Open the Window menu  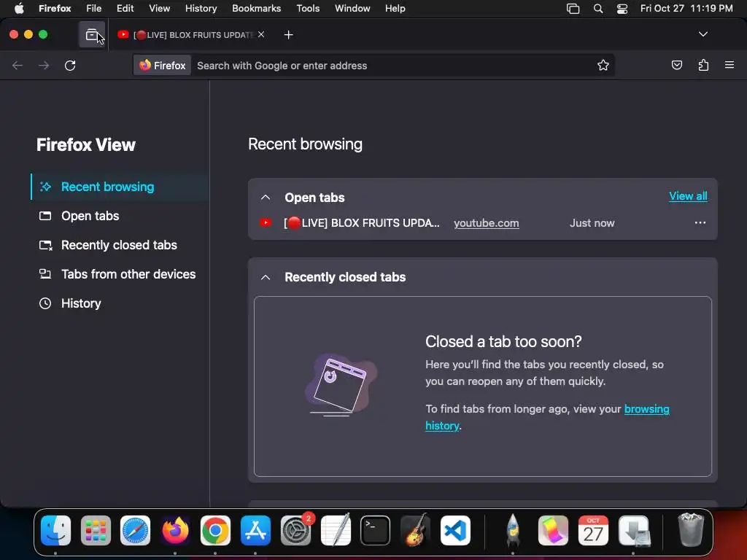(x=352, y=9)
